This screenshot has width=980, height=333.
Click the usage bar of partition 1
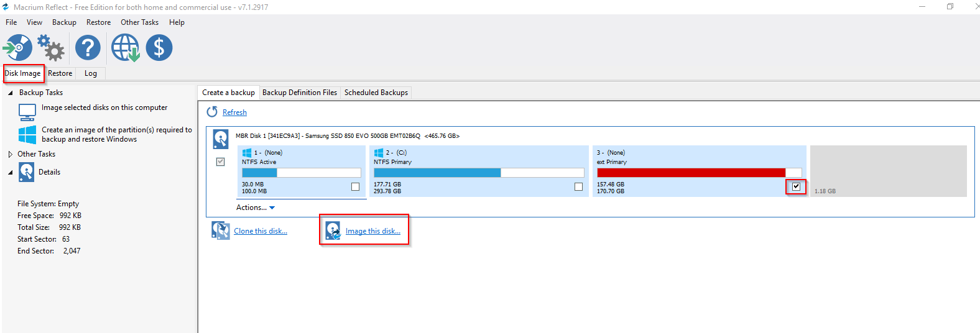[302, 173]
